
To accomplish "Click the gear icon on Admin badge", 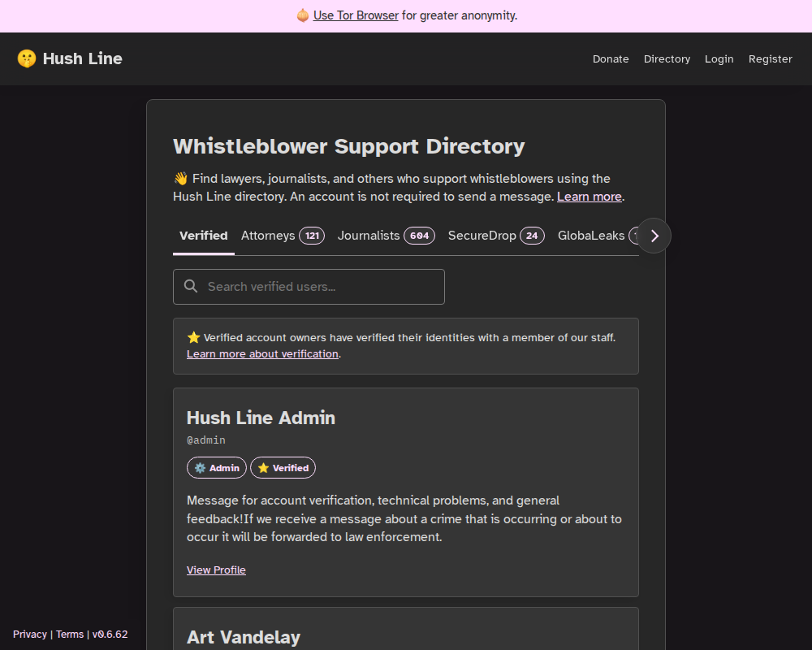I will pyautogui.click(x=200, y=468).
